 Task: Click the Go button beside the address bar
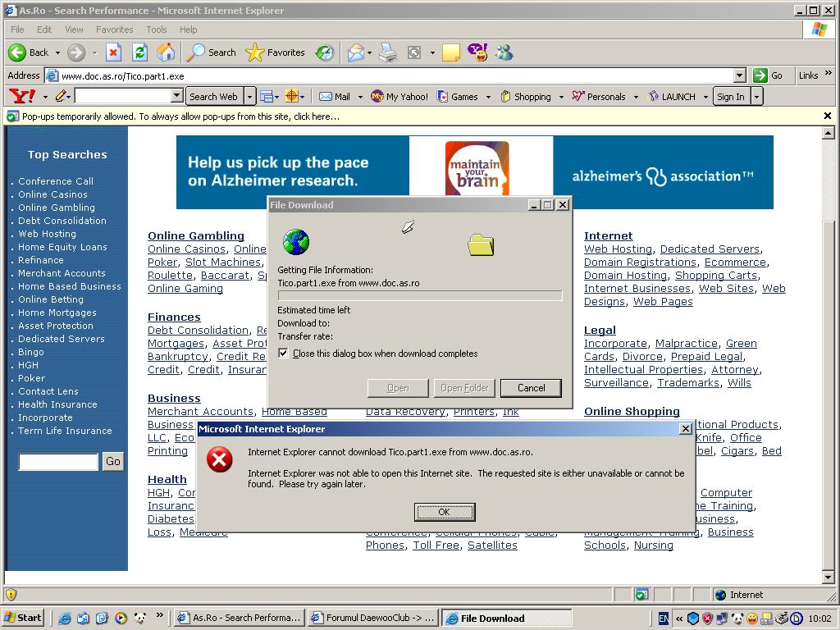[x=768, y=75]
